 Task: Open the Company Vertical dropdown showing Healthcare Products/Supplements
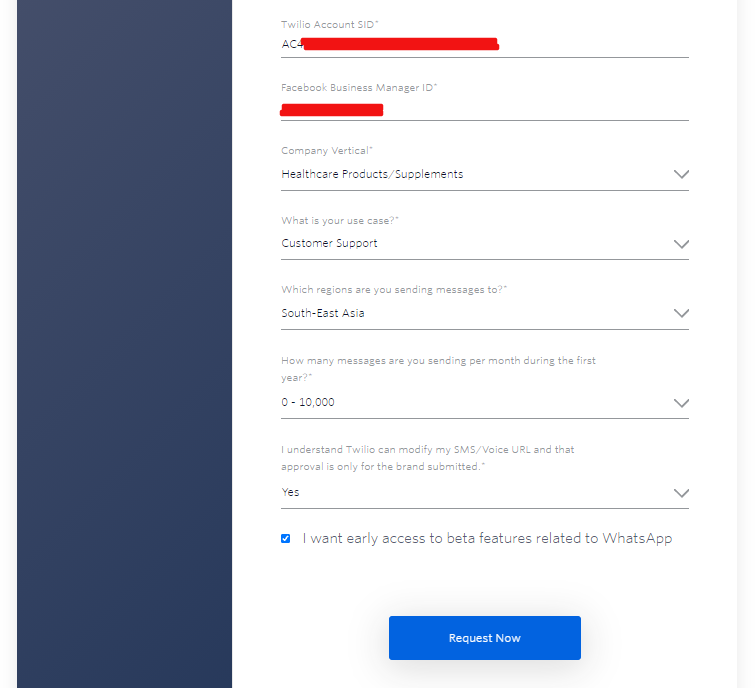click(x=470, y=174)
